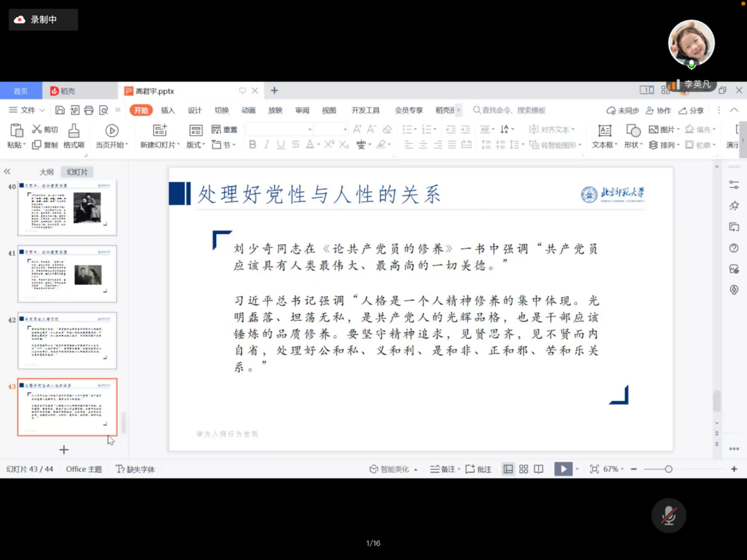Click the New Slide (新建幻灯片) icon
The height and width of the screenshot is (560, 747).
click(159, 130)
